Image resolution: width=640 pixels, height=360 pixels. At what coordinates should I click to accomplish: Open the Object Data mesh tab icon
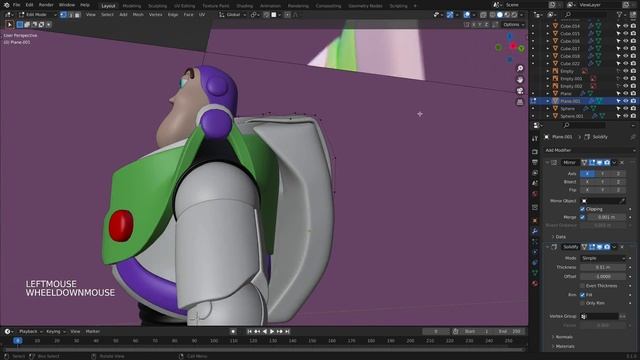(535, 273)
